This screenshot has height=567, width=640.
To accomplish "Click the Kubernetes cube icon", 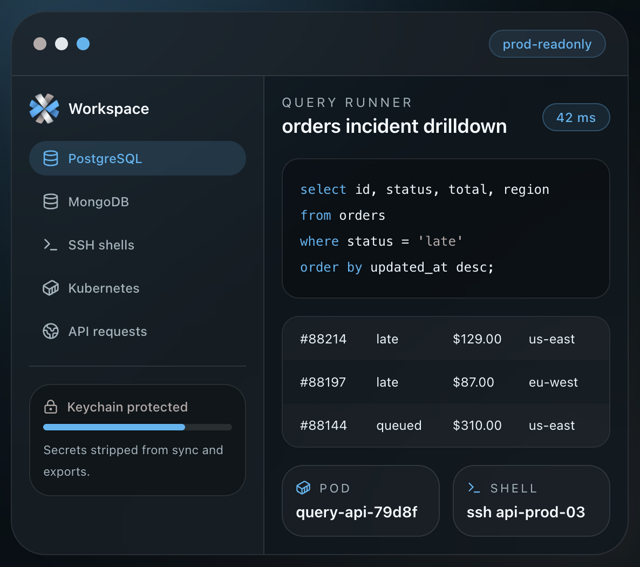I will tap(51, 288).
